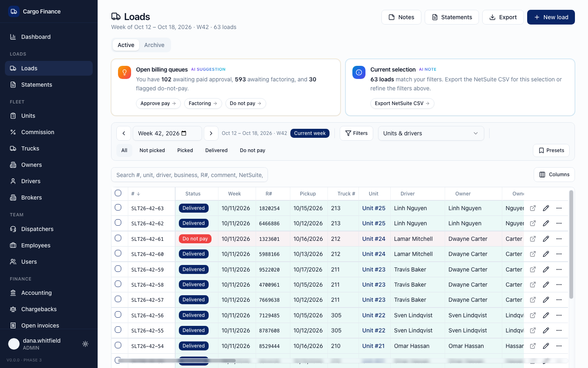This screenshot has width=588, height=368.
Task: Edit load SLT26-42-59 with the pencil icon
Action: [x=546, y=269]
